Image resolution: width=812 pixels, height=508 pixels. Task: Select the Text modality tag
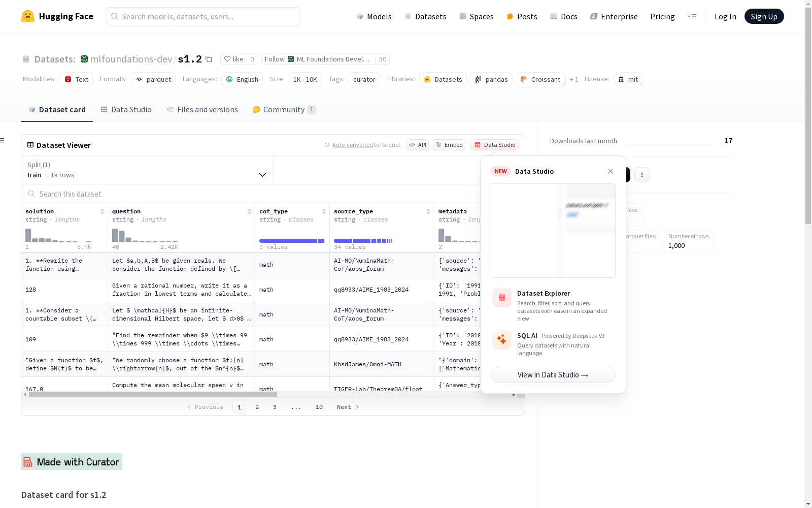coord(77,79)
